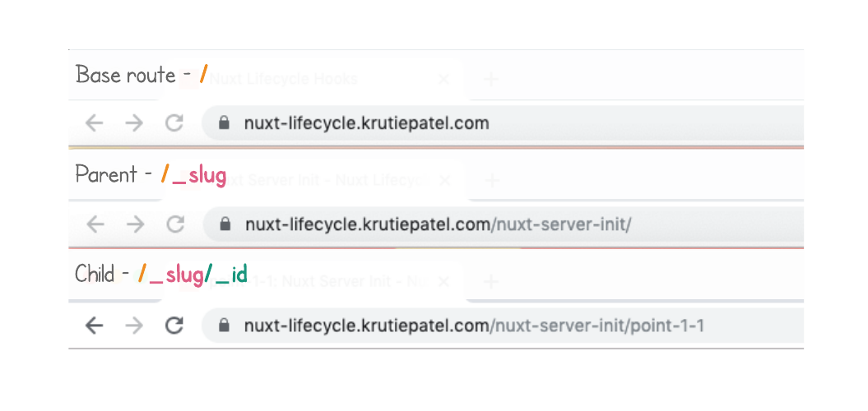
Task: Reload the base route nuxt-lifecycle.krutiepatel.com page
Action: pos(174,123)
